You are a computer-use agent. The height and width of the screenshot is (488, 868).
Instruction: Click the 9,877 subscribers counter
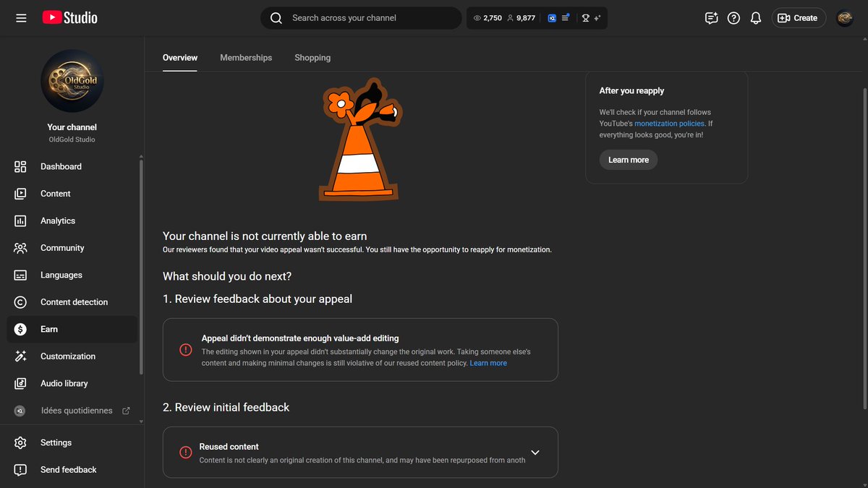tap(521, 18)
